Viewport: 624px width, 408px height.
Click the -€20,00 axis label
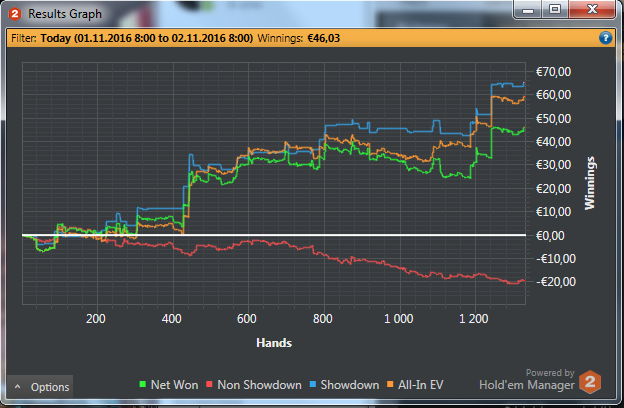coord(556,282)
